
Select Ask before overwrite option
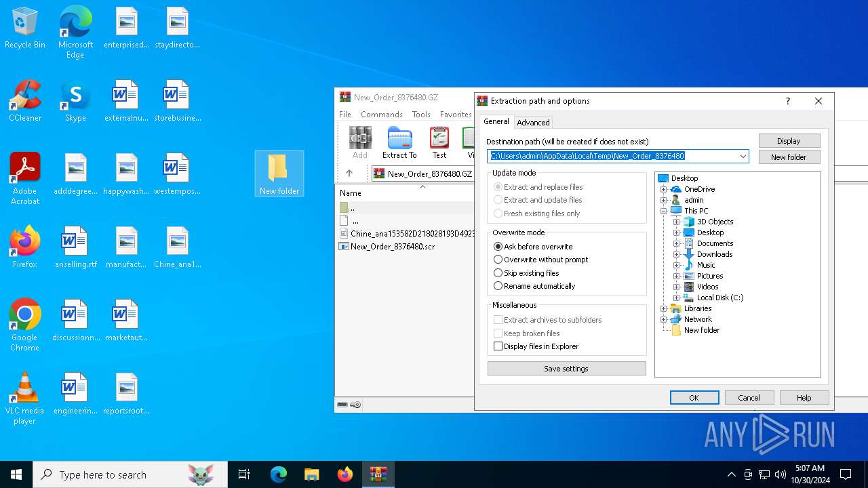(533, 247)
